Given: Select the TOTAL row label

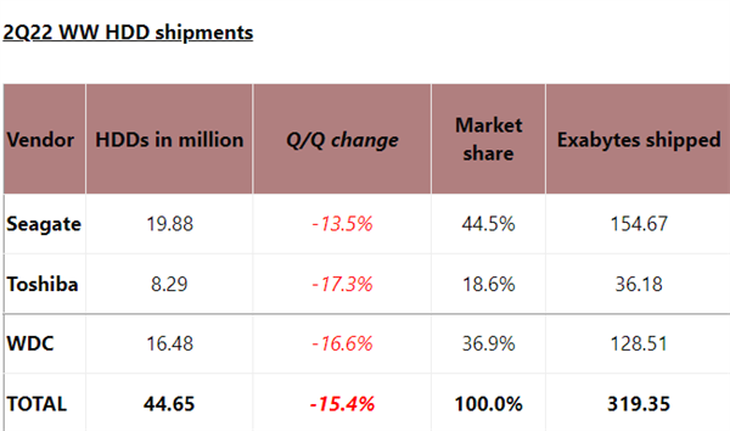Looking at the screenshot, I should click(37, 404).
